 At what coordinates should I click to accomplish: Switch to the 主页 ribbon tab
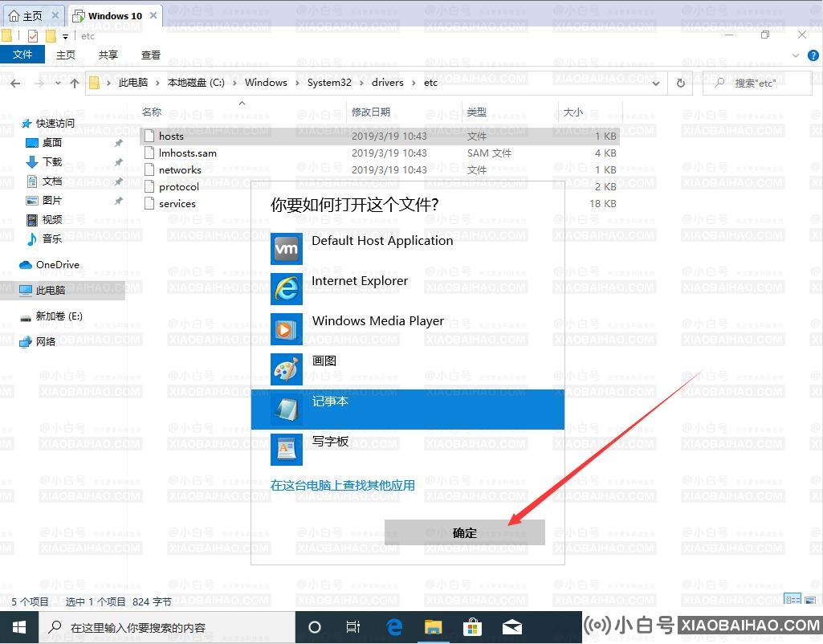(x=66, y=55)
